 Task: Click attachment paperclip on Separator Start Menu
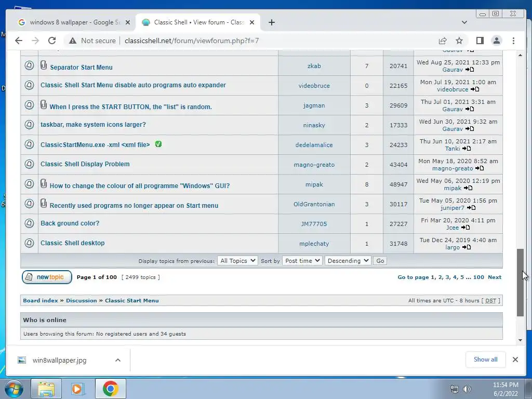coord(44,65)
